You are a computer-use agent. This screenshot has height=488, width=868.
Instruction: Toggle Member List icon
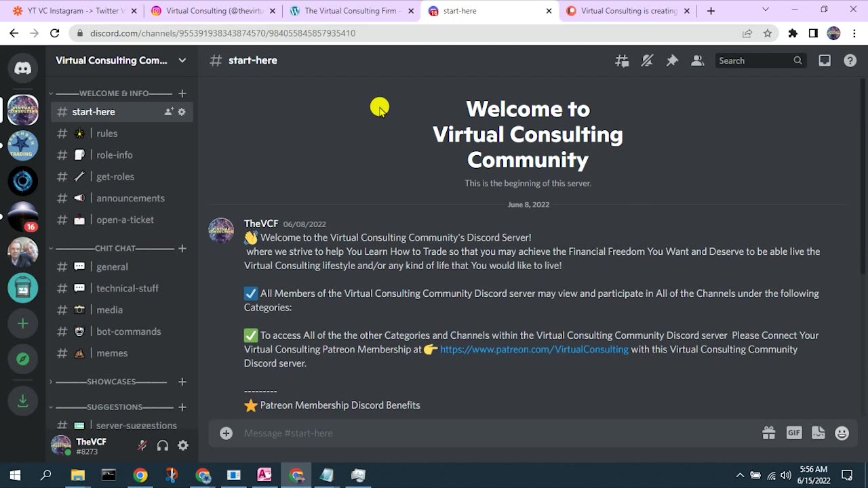697,60
